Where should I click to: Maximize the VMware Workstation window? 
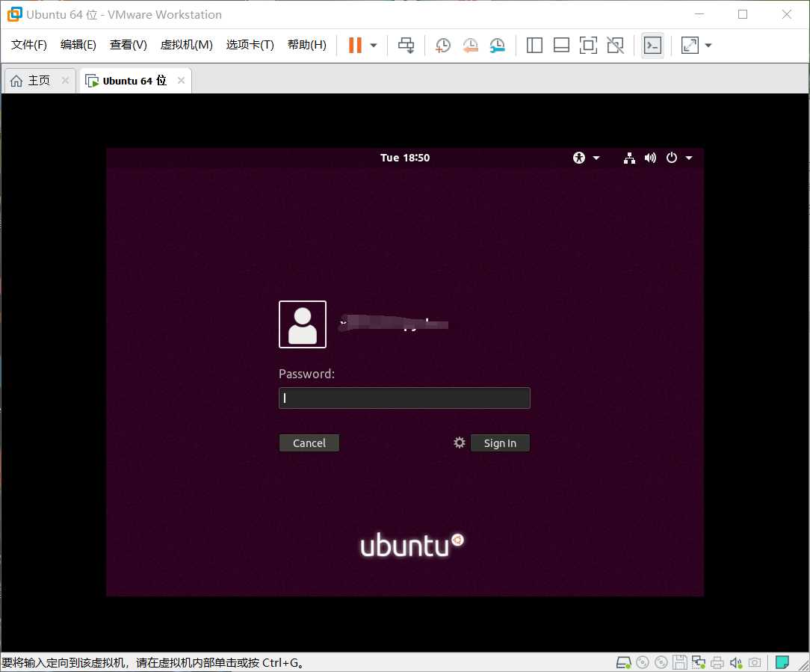click(x=743, y=14)
